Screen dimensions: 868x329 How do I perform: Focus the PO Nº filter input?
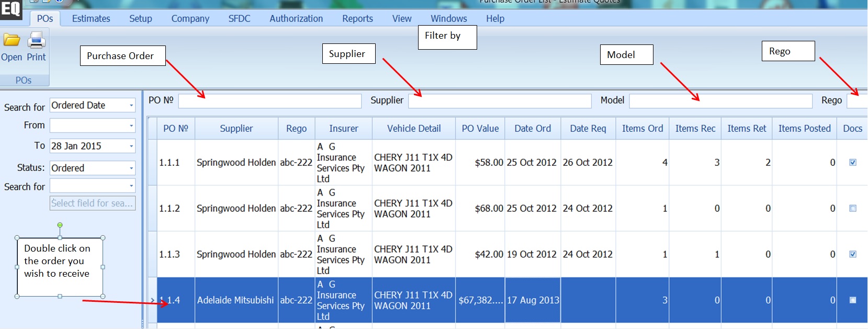(x=270, y=101)
